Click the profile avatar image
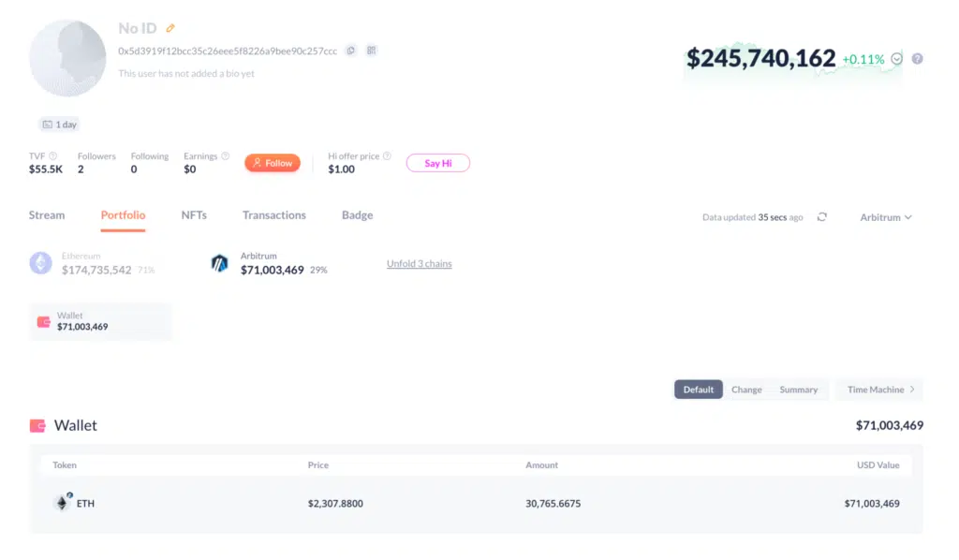The height and width of the screenshot is (560, 959). [x=66, y=58]
